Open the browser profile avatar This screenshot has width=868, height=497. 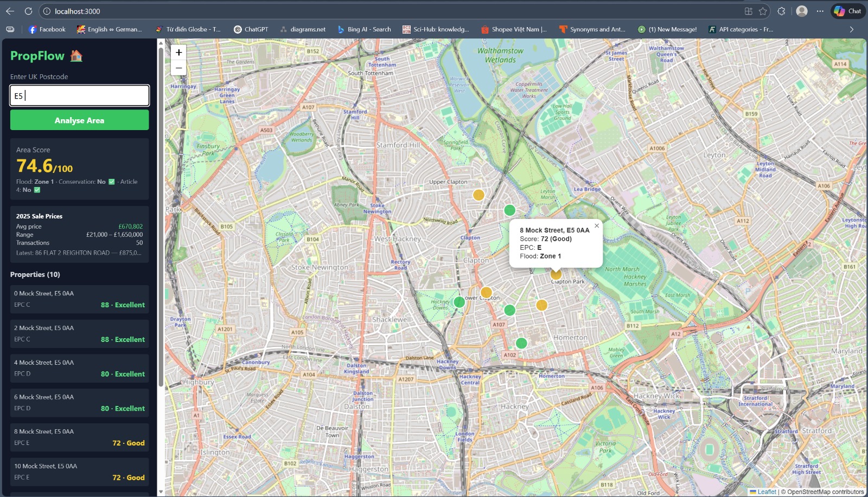[x=802, y=11]
